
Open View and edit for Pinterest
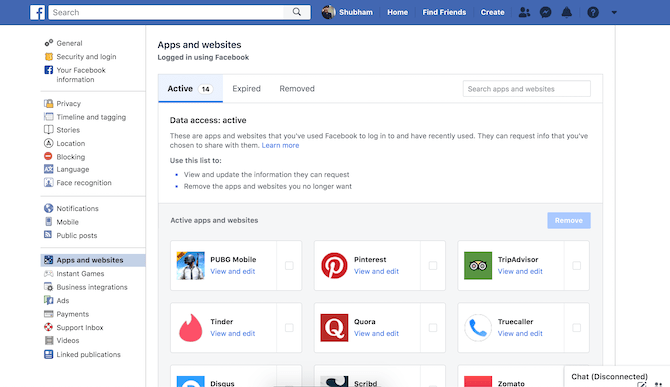coord(376,271)
